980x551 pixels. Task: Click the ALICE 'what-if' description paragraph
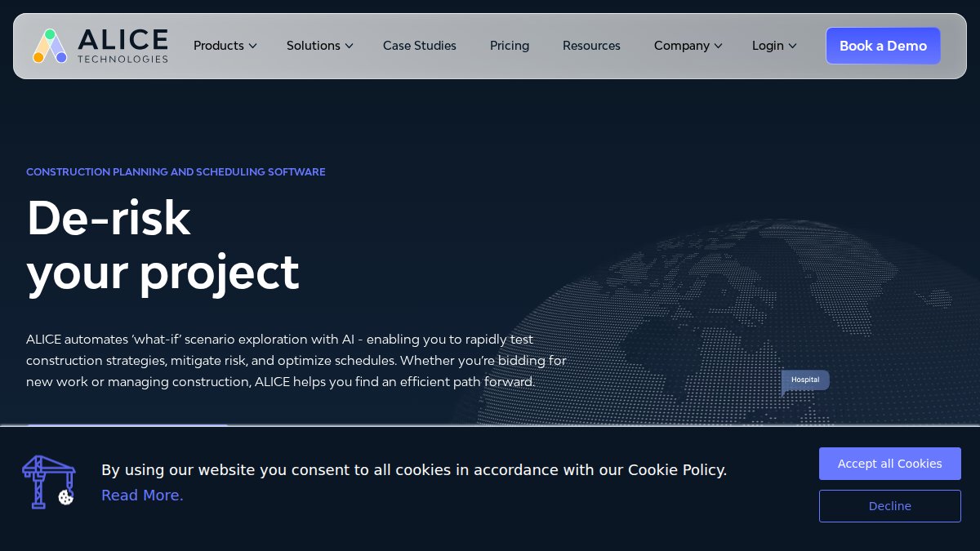click(x=296, y=360)
